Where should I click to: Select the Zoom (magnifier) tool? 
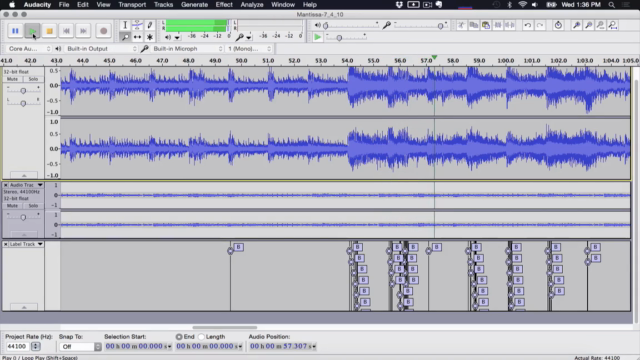(x=125, y=37)
